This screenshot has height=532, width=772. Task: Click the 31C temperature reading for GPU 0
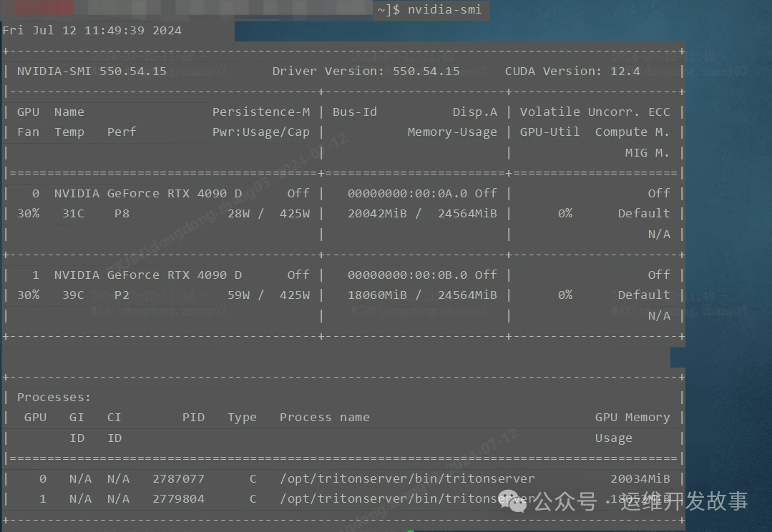point(73,212)
